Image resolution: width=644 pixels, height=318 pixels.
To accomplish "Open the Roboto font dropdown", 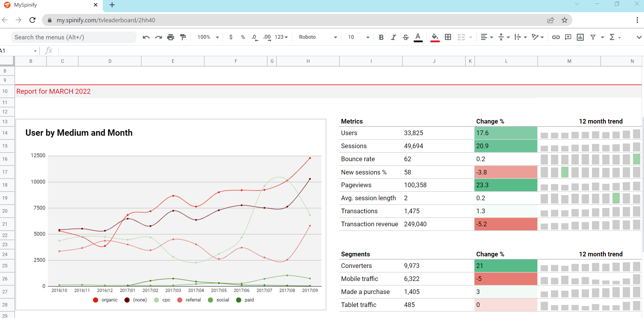I will click(x=318, y=37).
